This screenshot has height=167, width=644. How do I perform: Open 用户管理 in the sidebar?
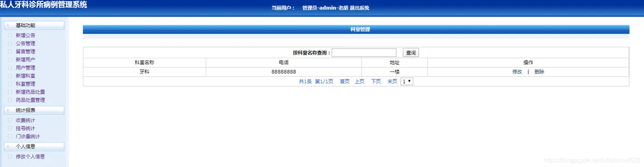tap(25, 68)
